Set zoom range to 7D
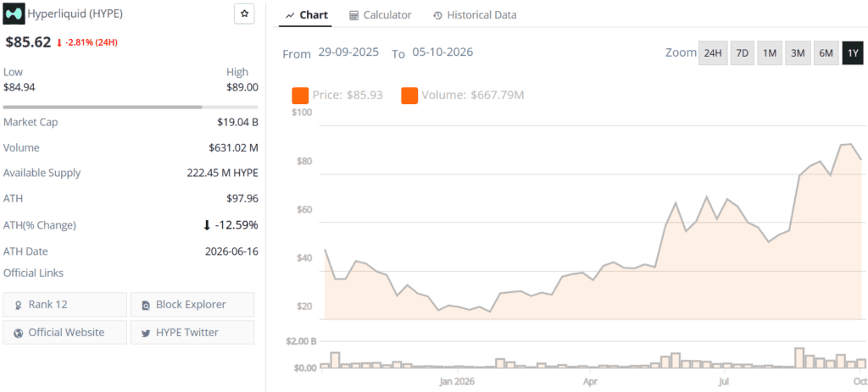This screenshot has height=392, width=868. coord(743,53)
